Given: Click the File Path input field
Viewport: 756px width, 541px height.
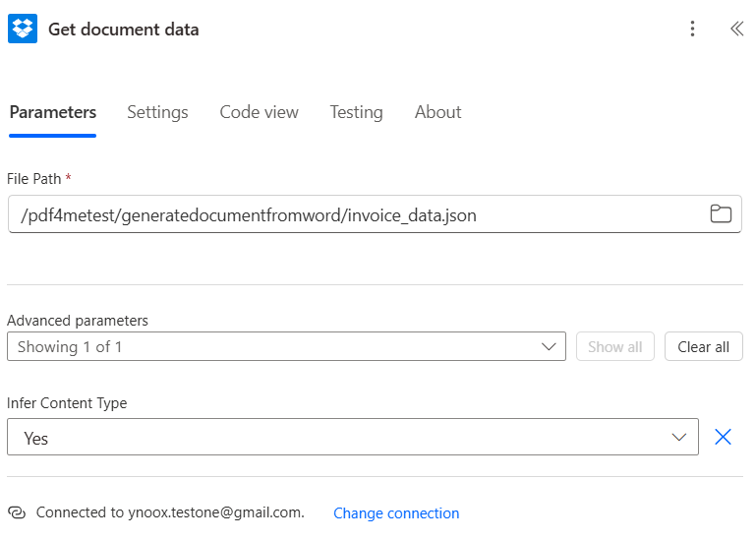Looking at the screenshot, I should click(375, 214).
